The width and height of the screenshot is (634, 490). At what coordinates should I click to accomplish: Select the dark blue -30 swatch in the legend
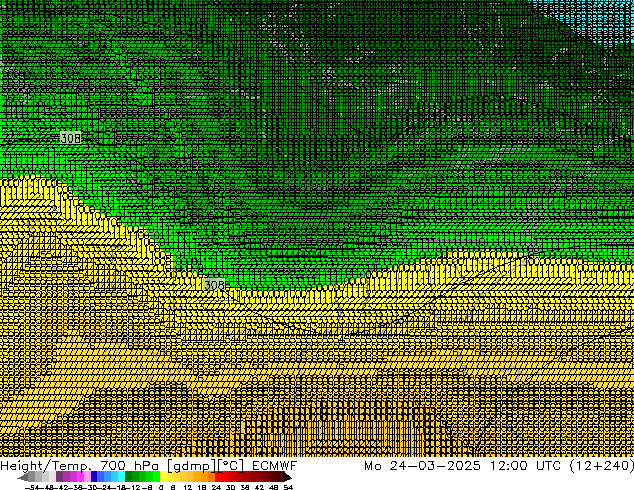(x=94, y=476)
